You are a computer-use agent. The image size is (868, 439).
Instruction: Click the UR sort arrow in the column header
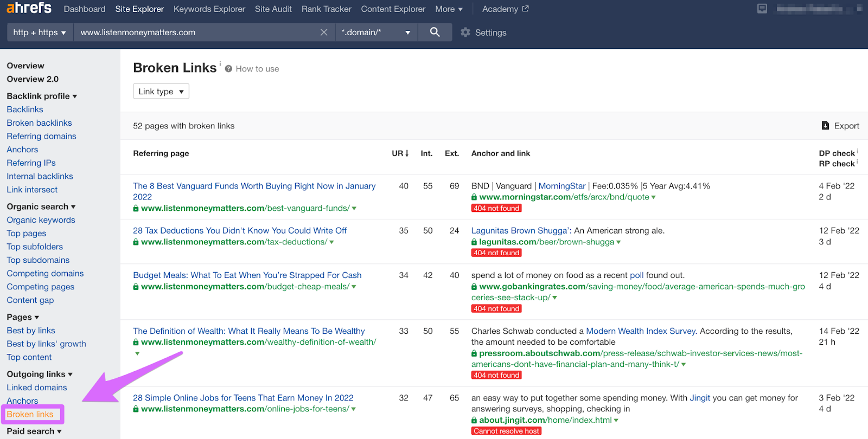pos(407,153)
